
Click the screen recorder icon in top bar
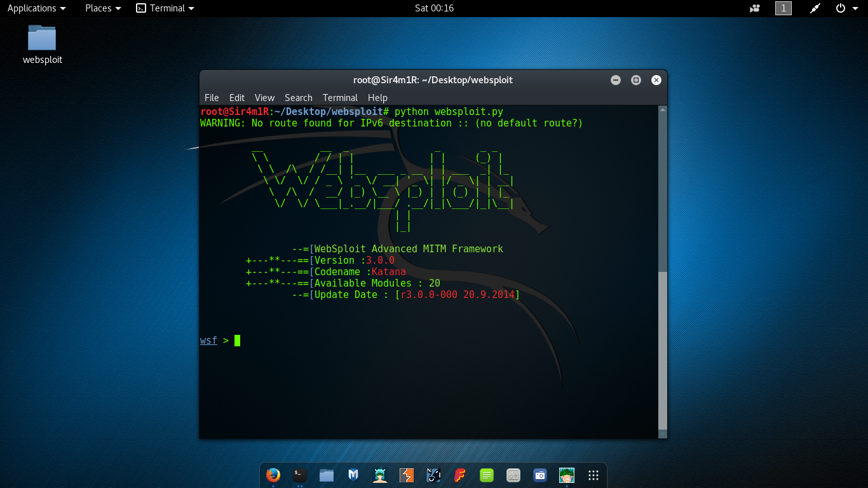pyautogui.click(x=755, y=8)
